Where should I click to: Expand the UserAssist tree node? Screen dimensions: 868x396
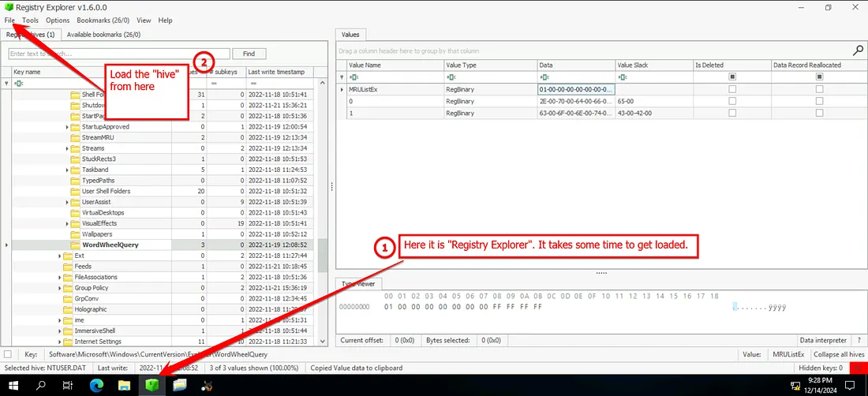(x=67, y=202)
